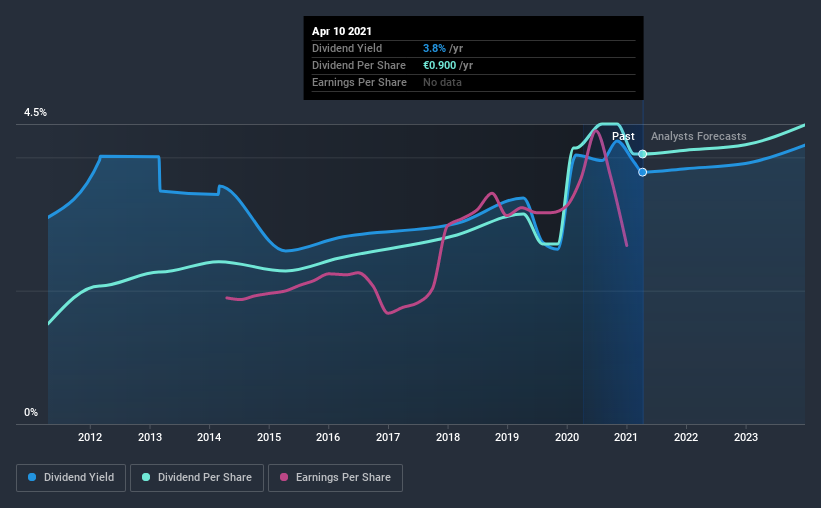Click the 2013 x-axis label
The width and height of the screenshot is (821, 508).
tap(150, 437)
